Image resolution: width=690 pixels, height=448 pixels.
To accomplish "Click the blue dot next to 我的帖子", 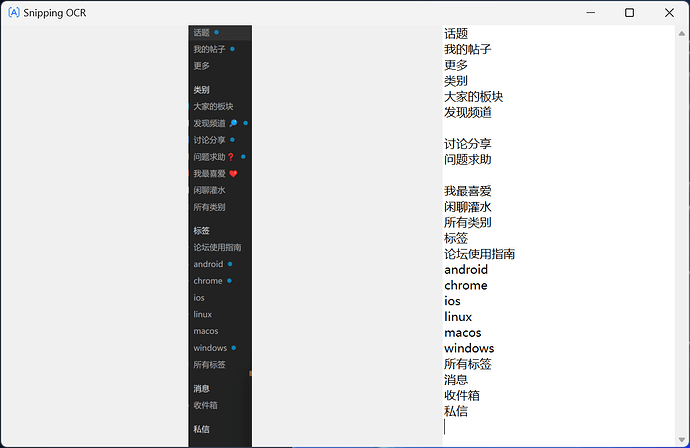I will [x=232, y=49].
